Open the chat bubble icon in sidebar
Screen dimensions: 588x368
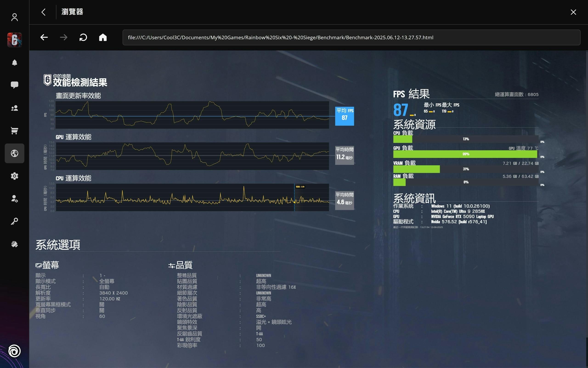[x=14, y=85]
